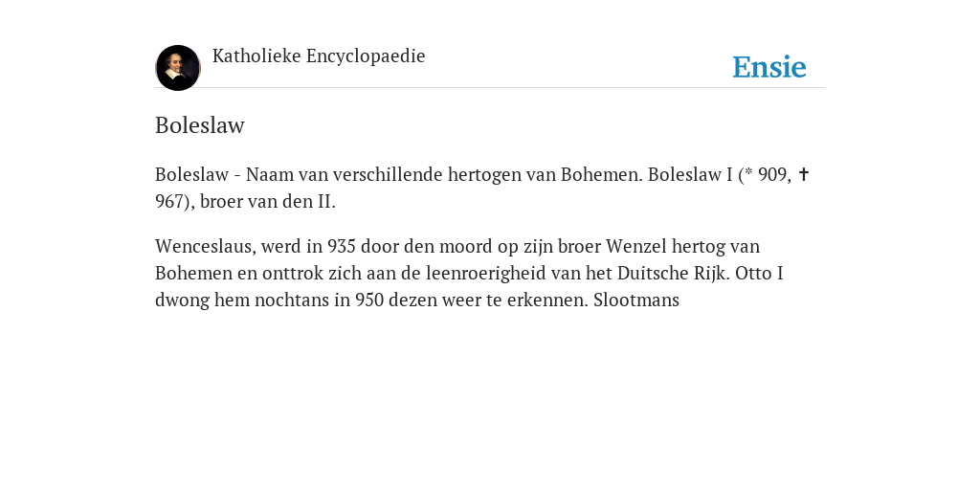Click the blue Ensie logo
980x490 pixels.
768,67
